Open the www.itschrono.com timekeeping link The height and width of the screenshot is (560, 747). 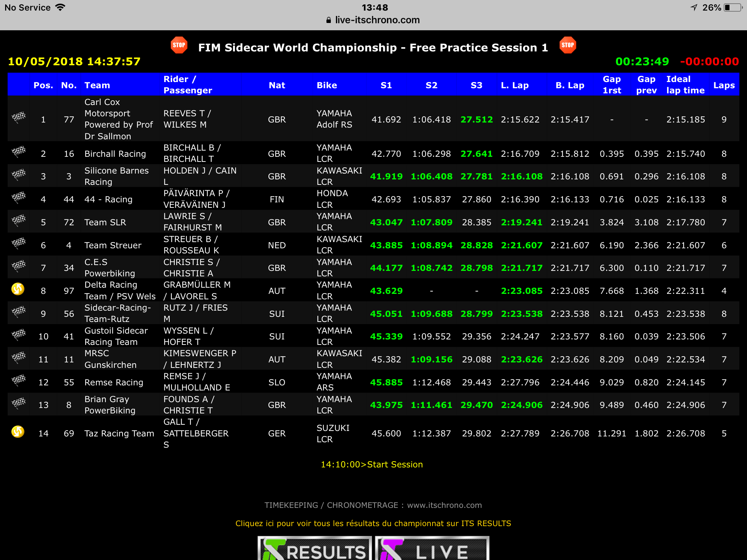[444, 505]
